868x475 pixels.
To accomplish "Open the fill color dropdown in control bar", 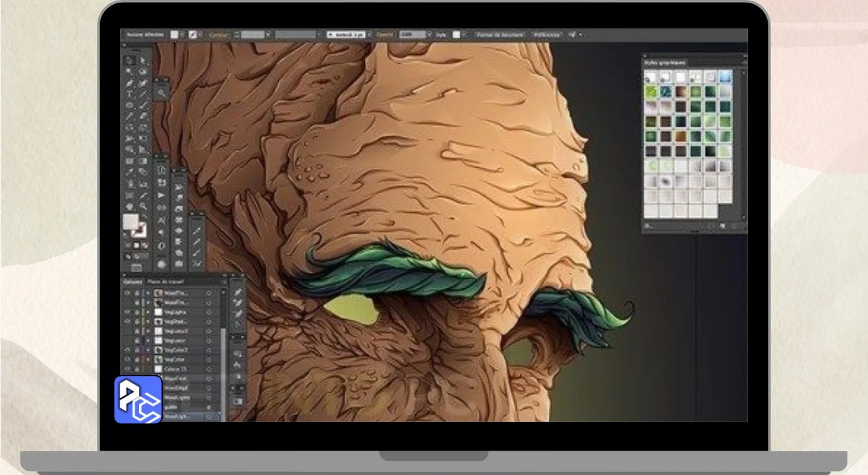I will [x=183, y=34].
